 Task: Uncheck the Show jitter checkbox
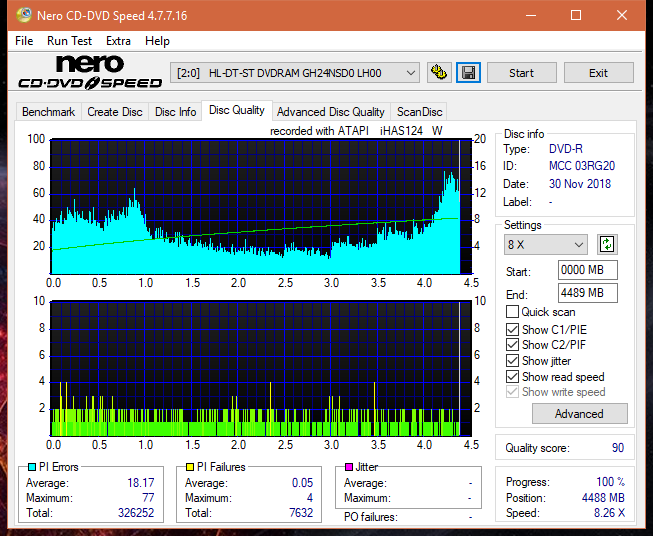[512, 361]
